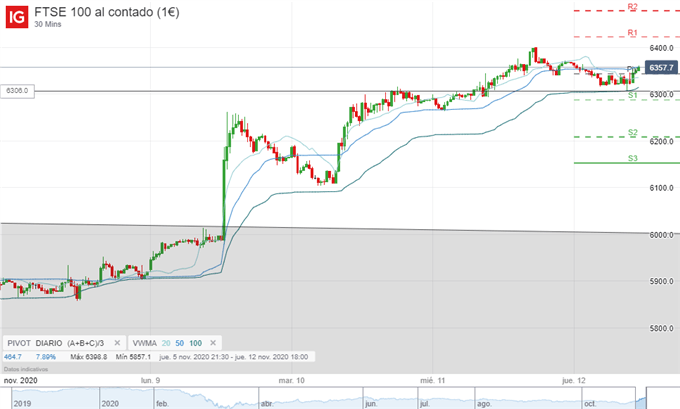The image size is (680, 409).
Task: Click the current price tag 6357.7
Action: tap(661, 68)
